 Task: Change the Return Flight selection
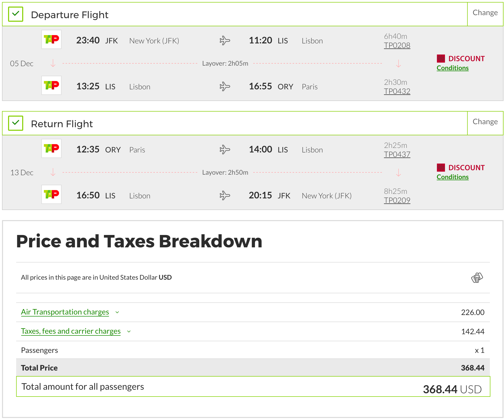click(485, 122)
